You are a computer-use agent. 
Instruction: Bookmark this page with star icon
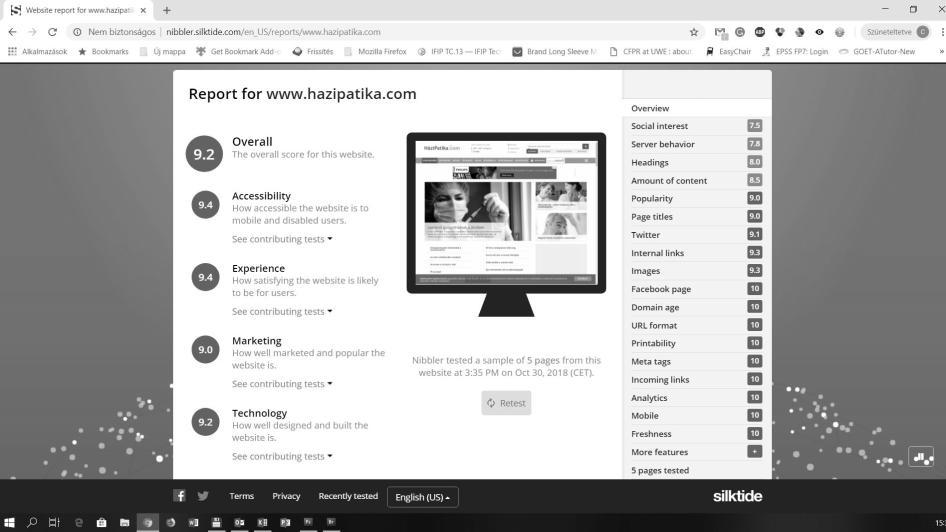(694, 32)
